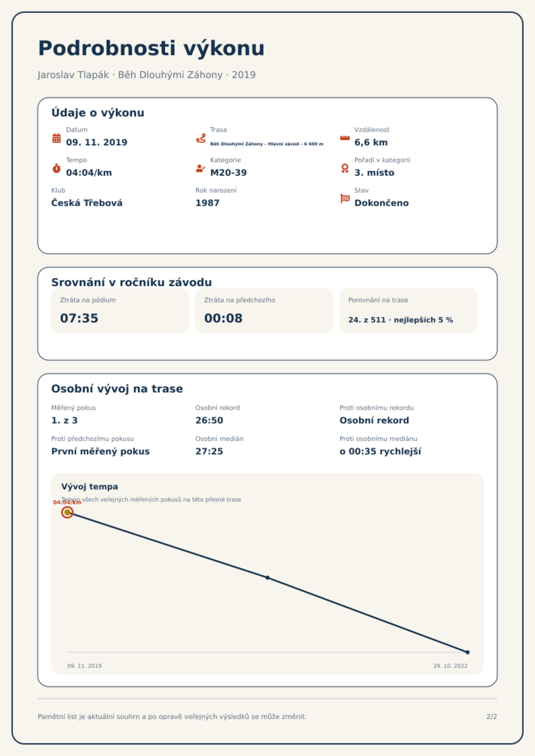Click the person icon beside Kategorie
Viewport: 535px width, 756px height.
coord(201,168)
